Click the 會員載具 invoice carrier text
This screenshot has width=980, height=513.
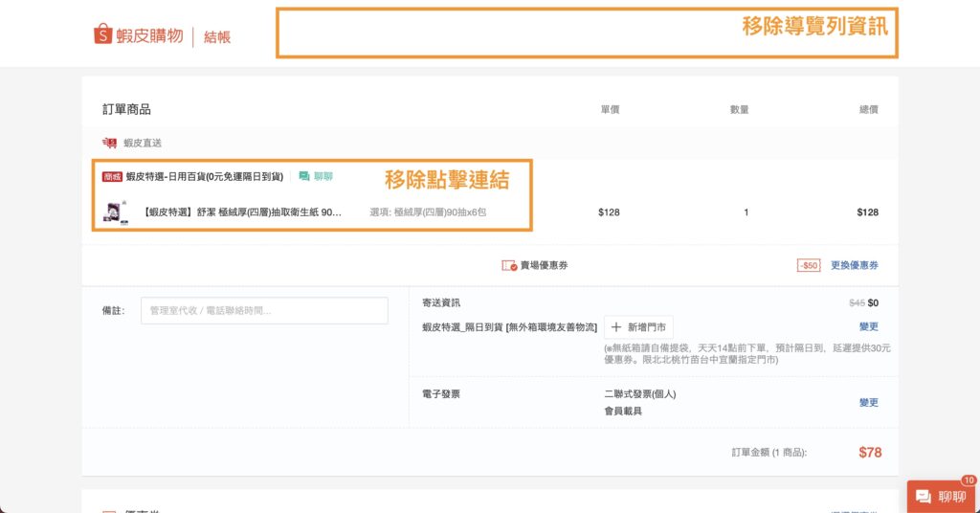point(623,412)
